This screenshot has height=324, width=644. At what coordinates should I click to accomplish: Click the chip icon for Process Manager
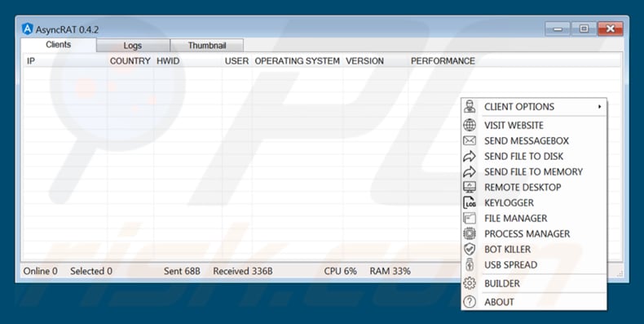pos(470,233)
